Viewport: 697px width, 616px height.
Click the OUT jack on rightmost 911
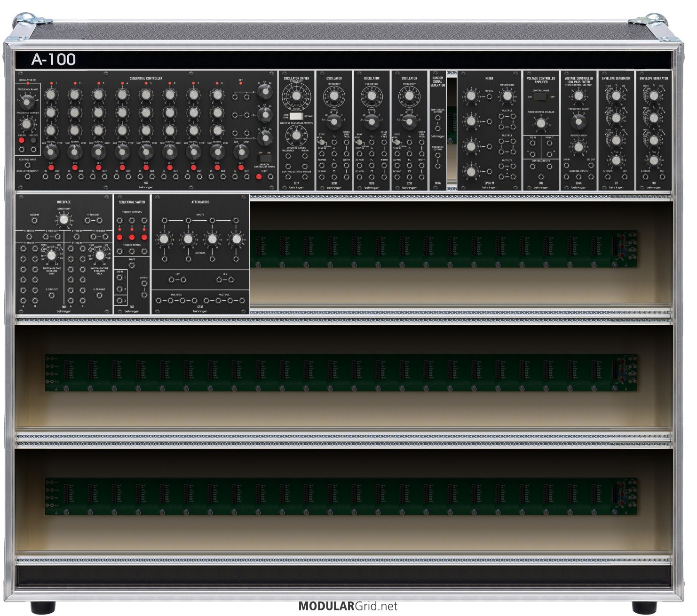(662, 177)
